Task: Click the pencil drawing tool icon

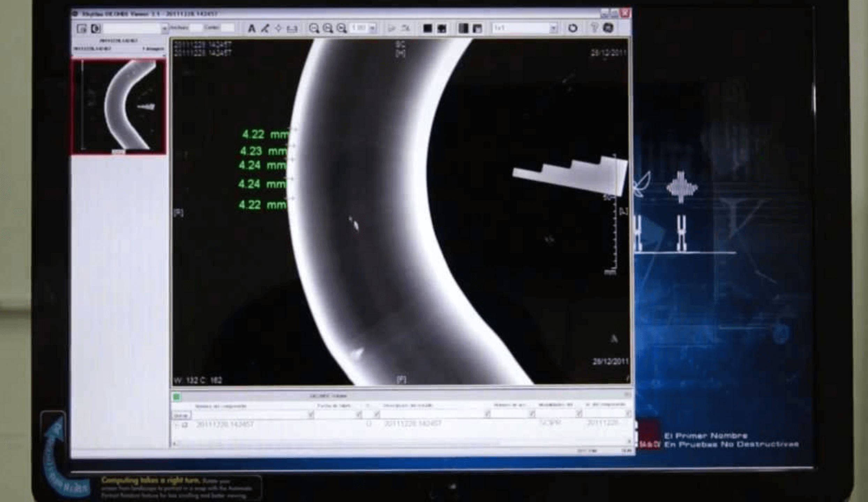Action: [265, 28]
